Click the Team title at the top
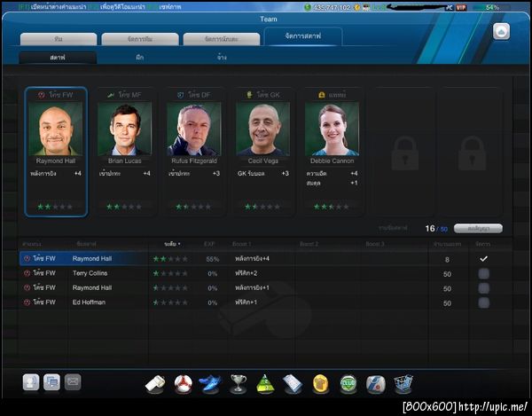The height and width of the screenshot is (416, 532). [269, 20]
